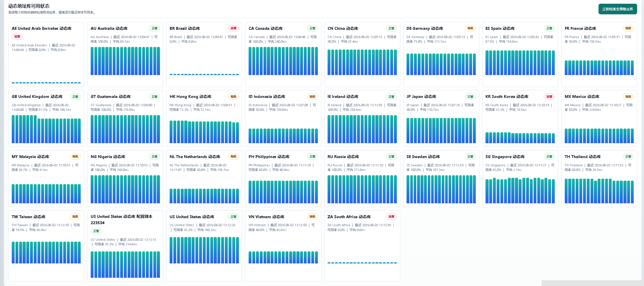Click the 正常 badge on the SE Sweden card
Viewport: 644px width, 286px height.
pyautogui.click(x=470, y=157)
